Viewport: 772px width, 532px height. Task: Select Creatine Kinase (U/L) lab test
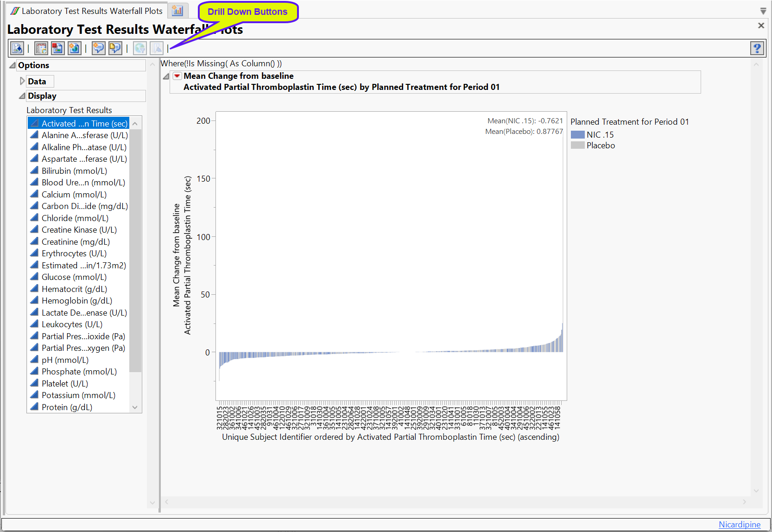78,230
